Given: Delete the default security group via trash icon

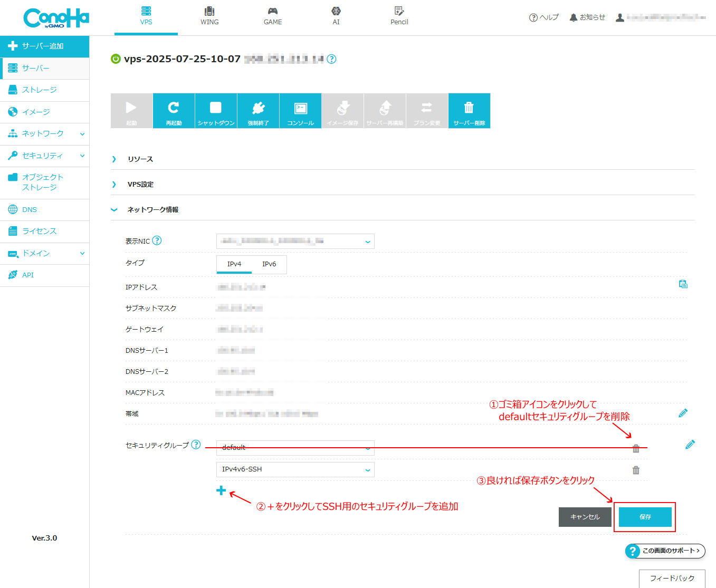Looking at the screenshot, I should pos(636,448).
